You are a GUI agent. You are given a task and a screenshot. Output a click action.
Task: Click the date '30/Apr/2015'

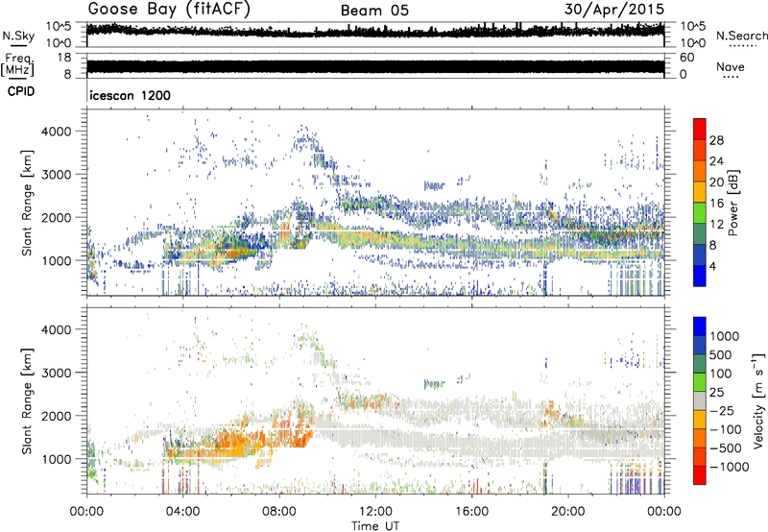coord(614,10)
